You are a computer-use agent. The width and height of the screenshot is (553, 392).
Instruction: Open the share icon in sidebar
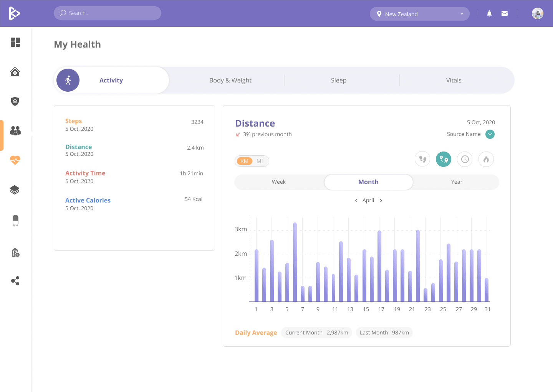pyautogui.click(x=15, y=281)
